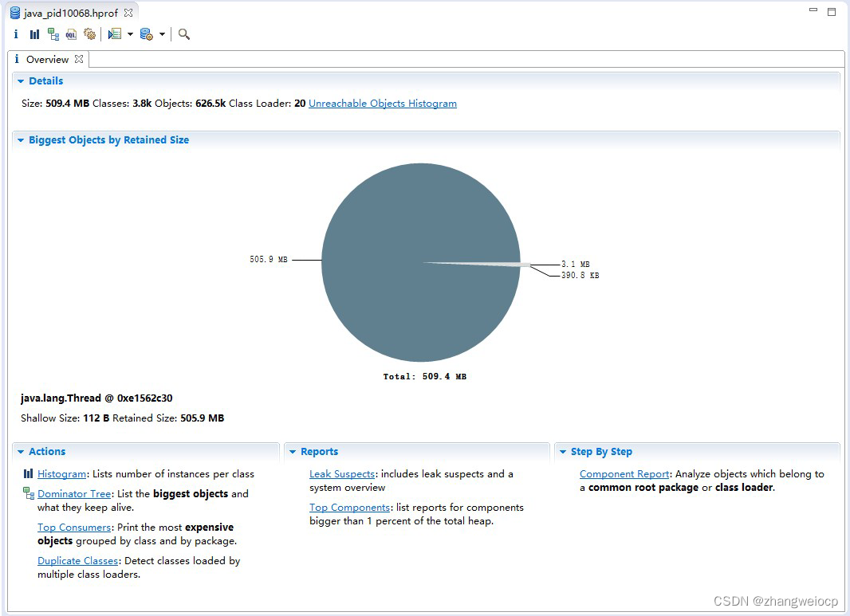
Task: Click java.lang.Thread @ 0xe1562c30 text
Action: tap(96, 398)
